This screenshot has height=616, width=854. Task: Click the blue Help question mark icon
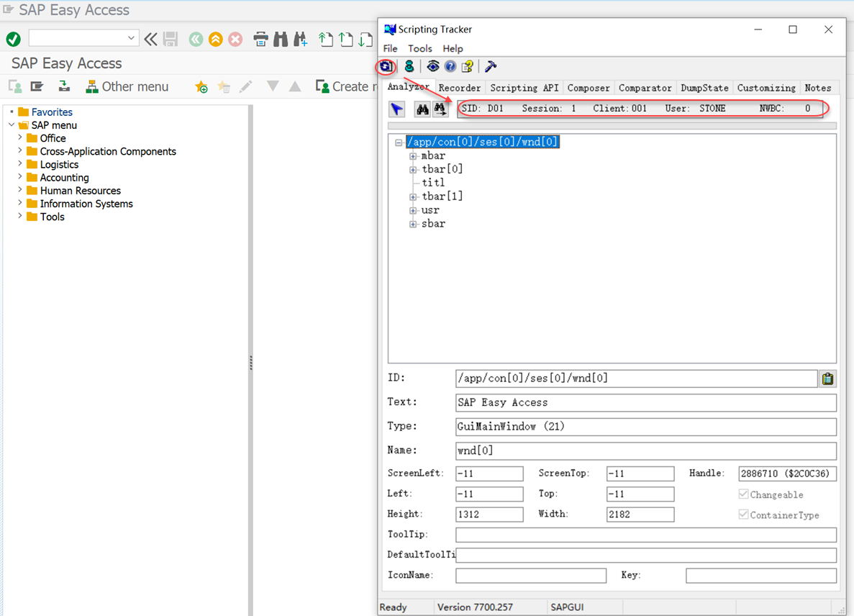click(x=450, y=66)
